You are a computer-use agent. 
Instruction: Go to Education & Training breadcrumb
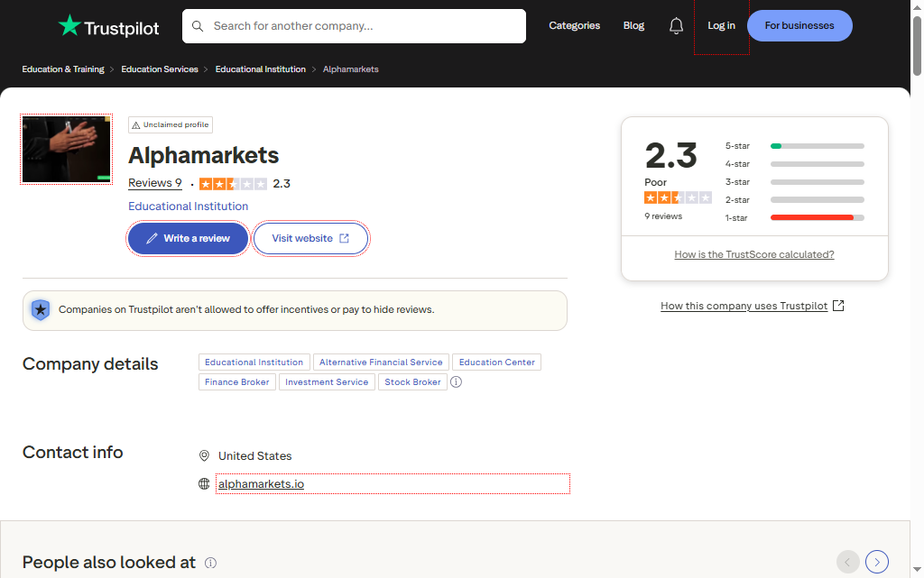tap(63, 69)
